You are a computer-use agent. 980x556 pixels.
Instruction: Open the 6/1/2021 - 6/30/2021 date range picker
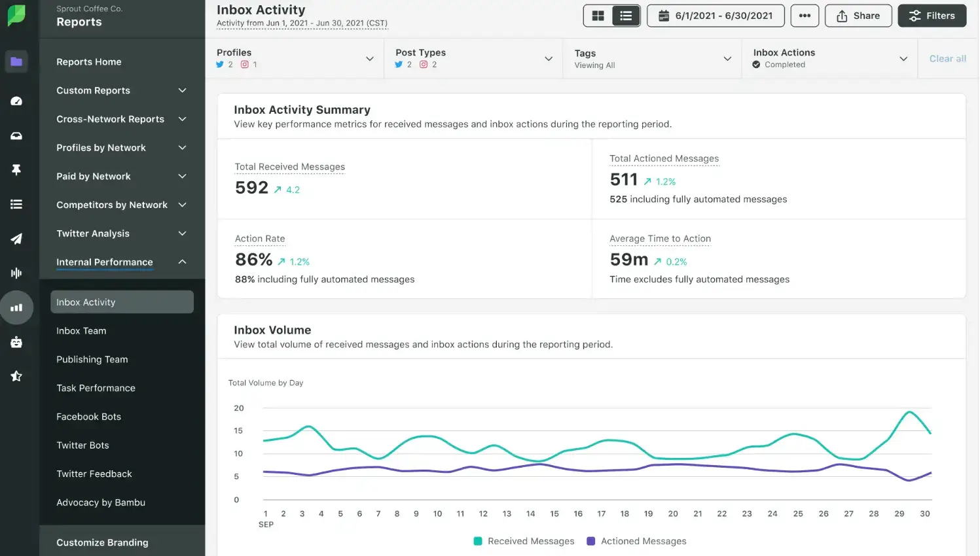click(716, 16)
